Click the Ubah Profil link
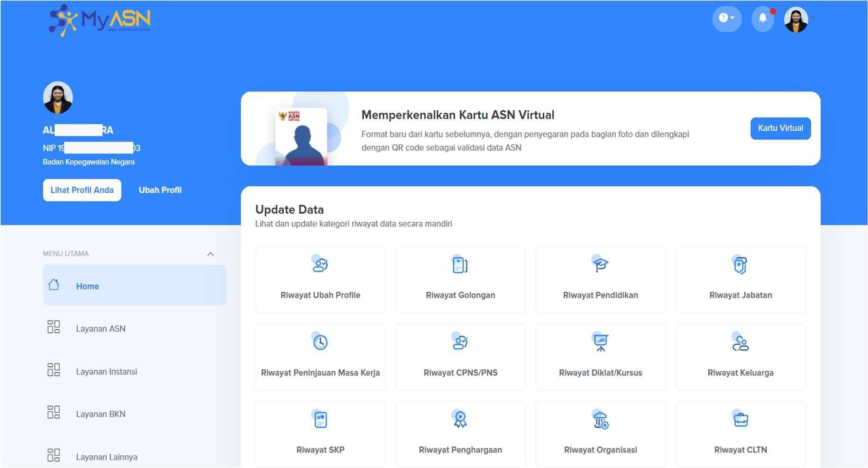The height and width of the screenshot is (468, 868). pos(160,190)
